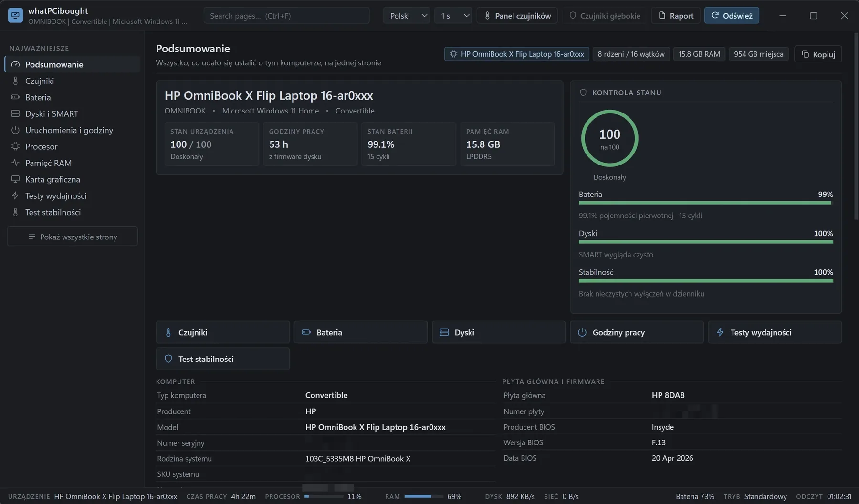Screen dimensions: 859x504
Task: Click the whatPCibought app logo icon
Action: tap(15, 15)
